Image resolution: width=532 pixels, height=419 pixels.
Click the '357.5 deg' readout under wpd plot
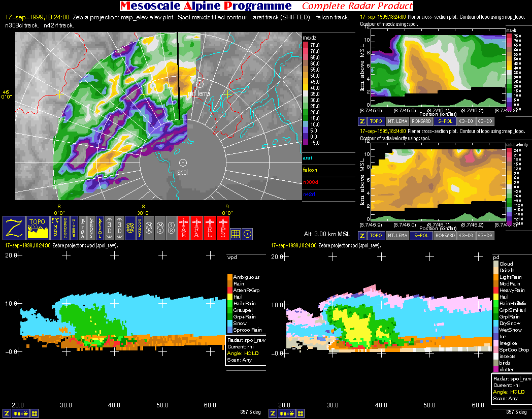tap(250, 412)
